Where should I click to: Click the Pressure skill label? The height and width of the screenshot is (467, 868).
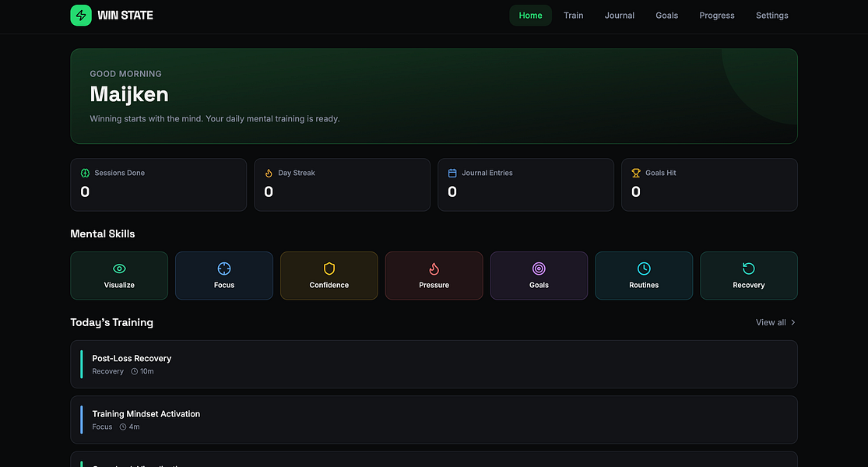click(x=434, y=285)
